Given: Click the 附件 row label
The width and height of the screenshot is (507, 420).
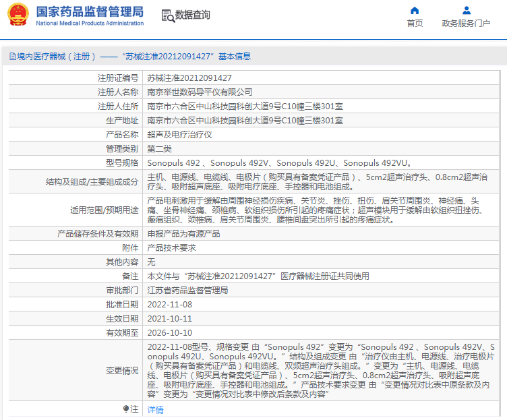Looking at the screenshot, I should pos(130,248).
